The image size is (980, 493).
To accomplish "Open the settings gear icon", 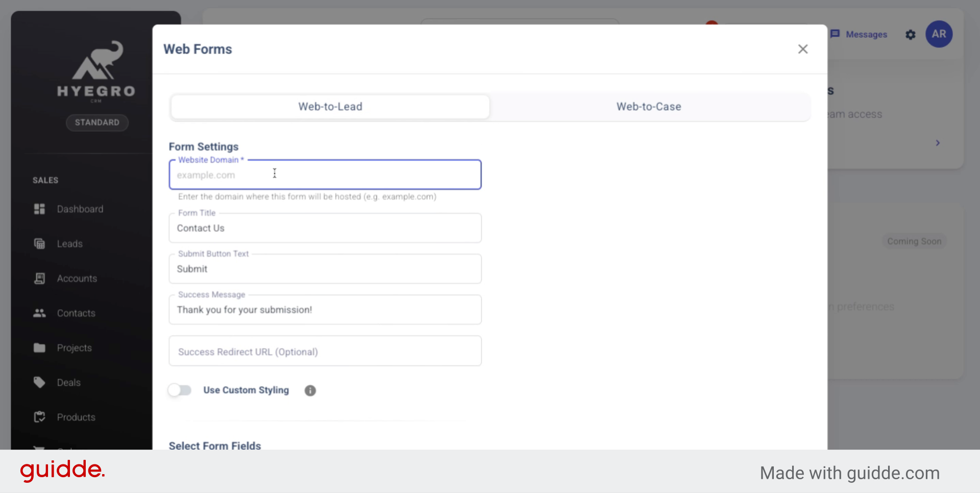I will pos(911,35).
